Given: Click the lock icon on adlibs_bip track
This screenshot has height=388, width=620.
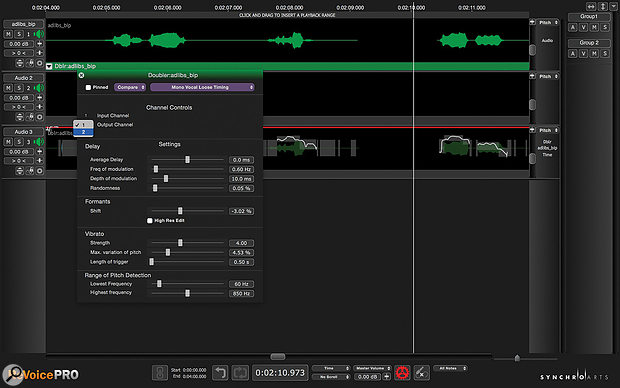Looking at the screenshot, I should [30, 63].
